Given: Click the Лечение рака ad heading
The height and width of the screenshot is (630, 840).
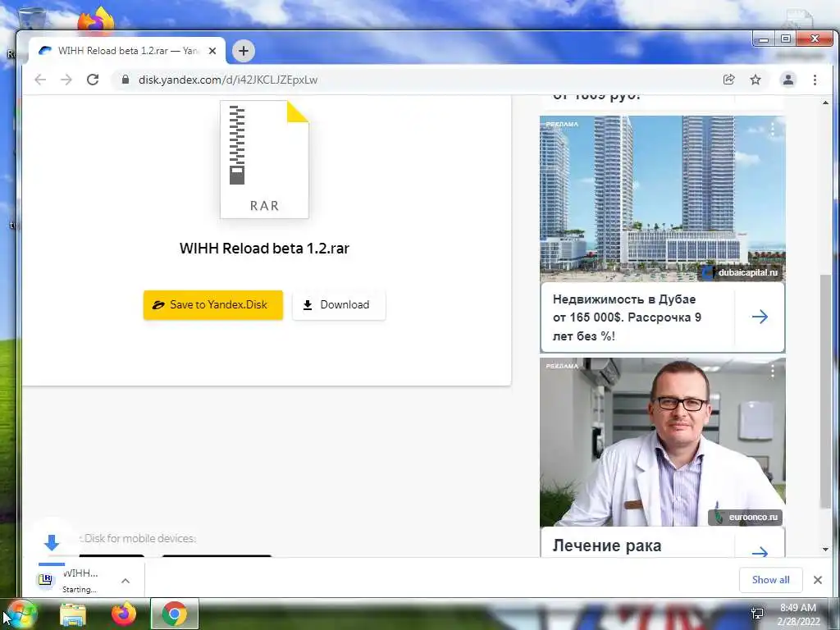Looking at the screenshot, I should 607,546.
